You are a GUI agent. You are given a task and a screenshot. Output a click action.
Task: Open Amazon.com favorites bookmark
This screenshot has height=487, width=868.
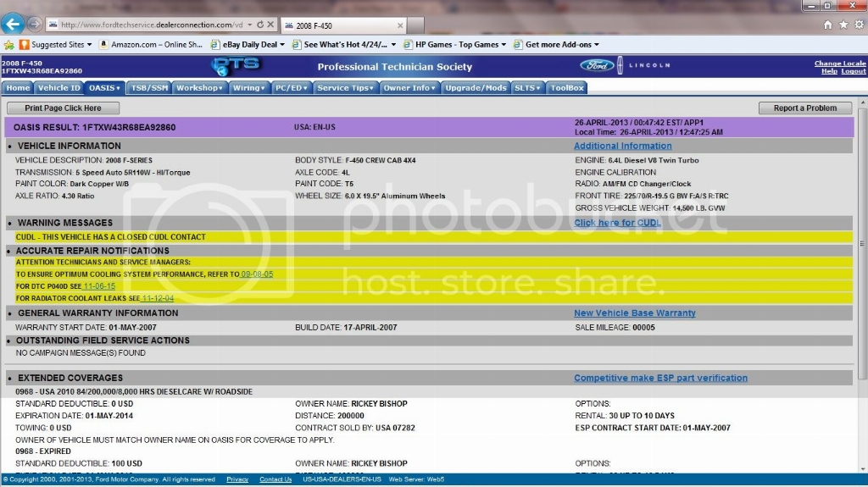(151, 45)
